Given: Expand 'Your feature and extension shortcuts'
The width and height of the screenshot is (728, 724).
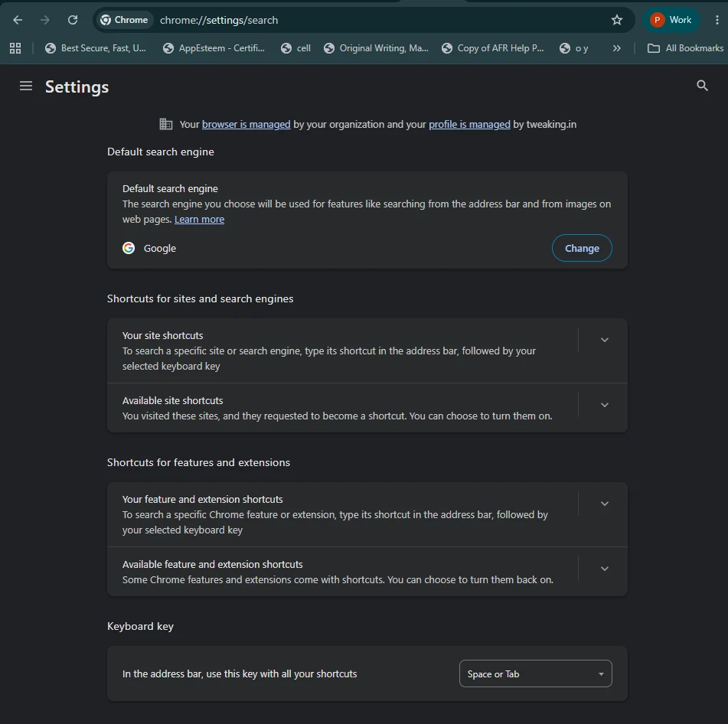Looking at the screenshot, I should (x=605, y=504).
